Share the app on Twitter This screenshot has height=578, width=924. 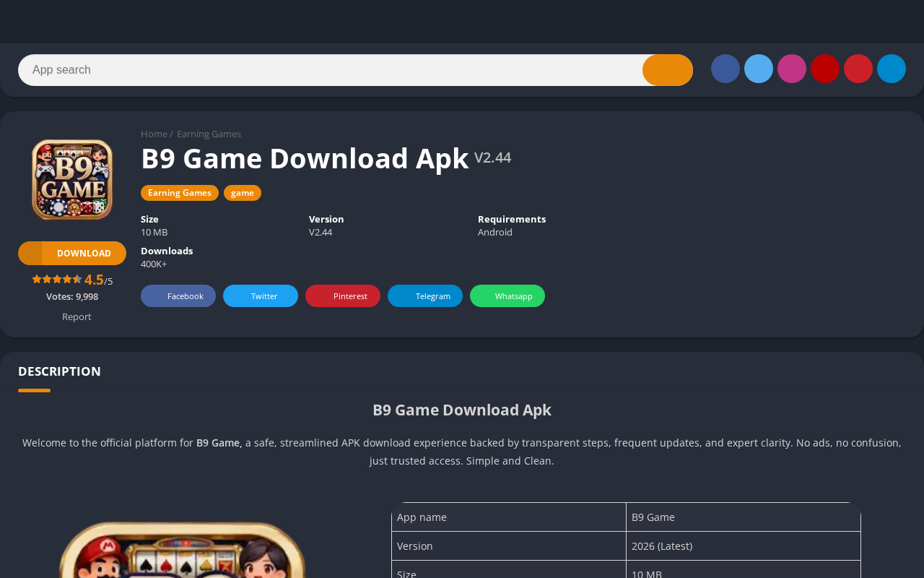pos(261,296)
